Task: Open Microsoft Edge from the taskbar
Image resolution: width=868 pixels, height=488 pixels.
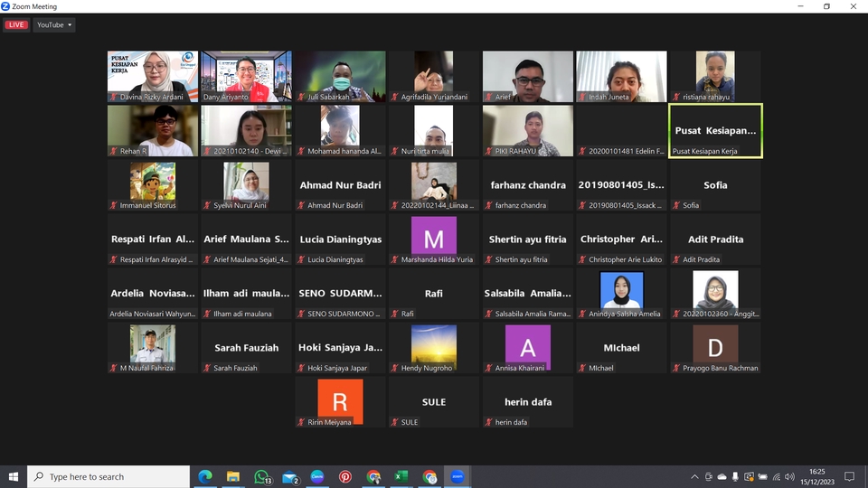Action: (x=204, y=476)
